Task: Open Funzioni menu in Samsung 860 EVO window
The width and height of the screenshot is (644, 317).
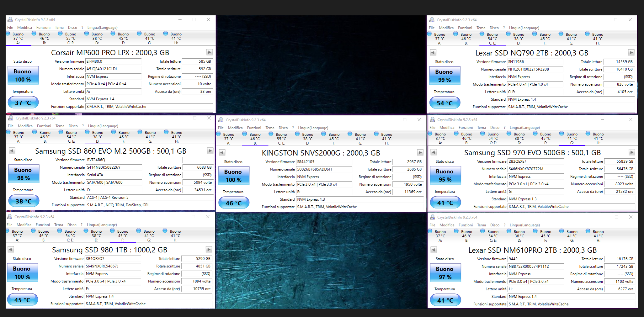Action: [x=44, y=126]
